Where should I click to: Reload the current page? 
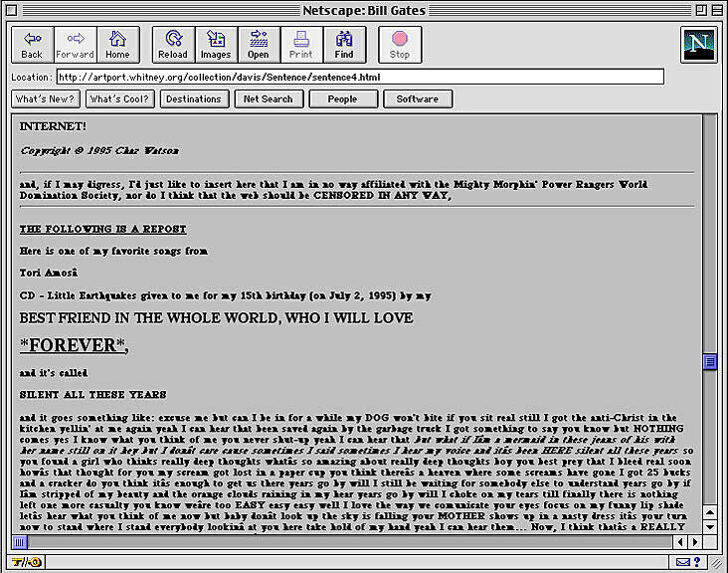tap(173, 44)
